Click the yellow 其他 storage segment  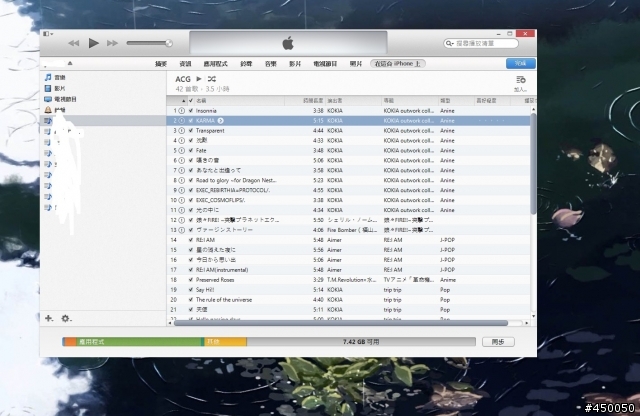click(225, 342)
